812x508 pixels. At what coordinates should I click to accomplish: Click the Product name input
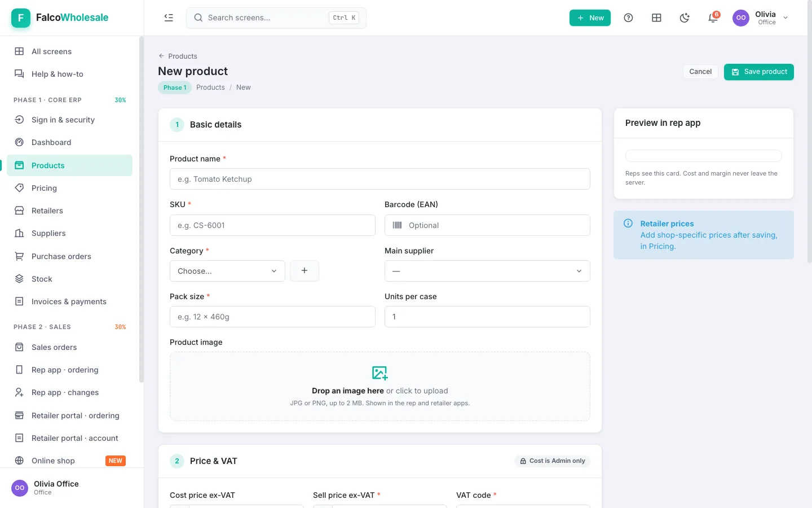(x=380, y=179)
